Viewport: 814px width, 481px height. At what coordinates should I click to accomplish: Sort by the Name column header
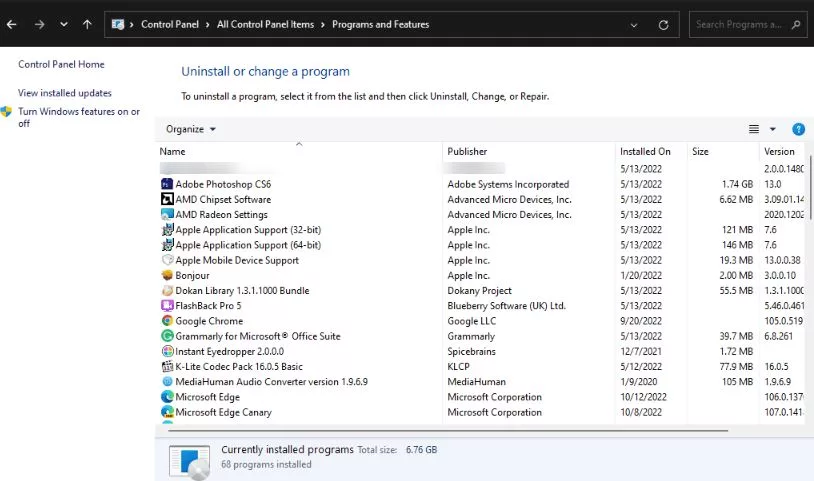[x=172, y=152]
